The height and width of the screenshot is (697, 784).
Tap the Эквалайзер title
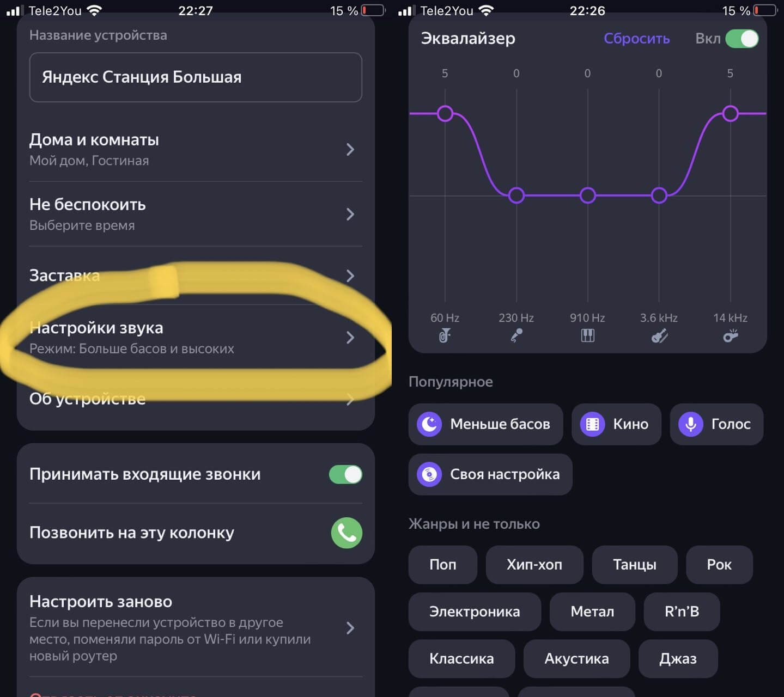click(x=468, y=39)
